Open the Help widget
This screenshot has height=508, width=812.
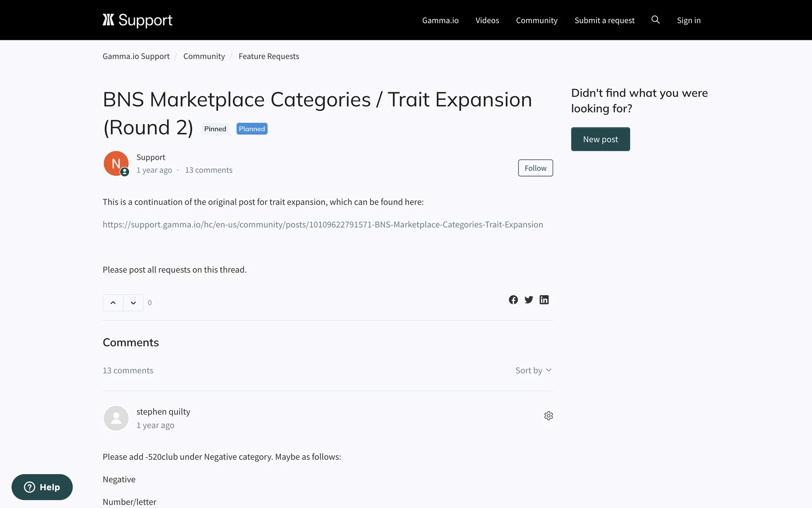pyautogui.click(x=42, y=487)
